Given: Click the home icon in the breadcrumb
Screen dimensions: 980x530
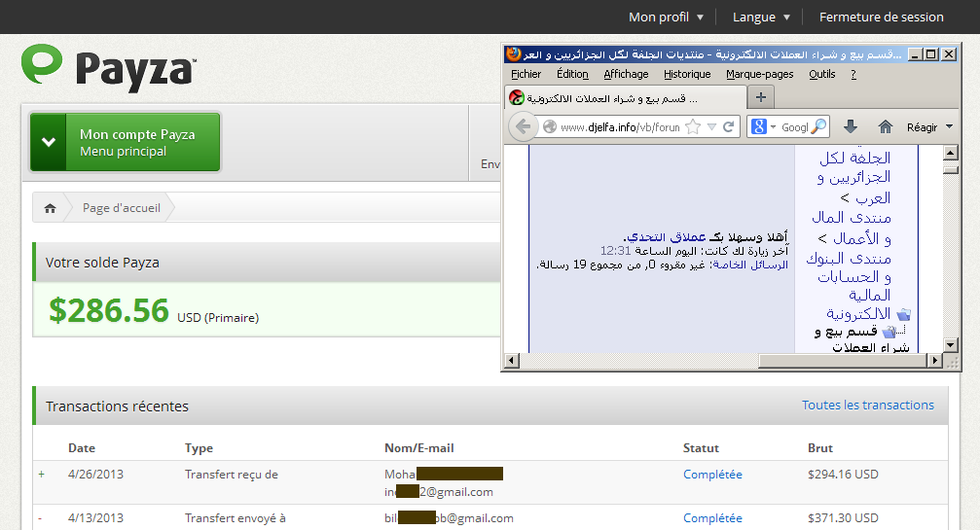Looking at the screenshot, I should click(x=50, y=208).
